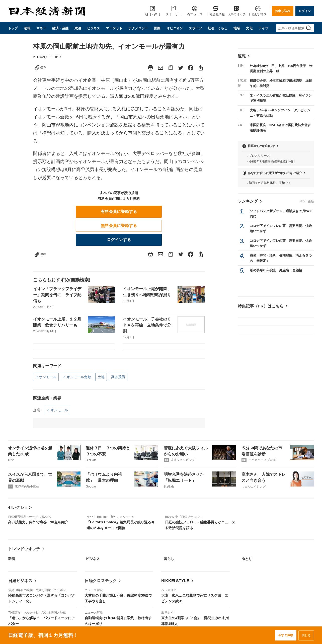
Task: Click the top clipping bookmark icon
Action: 171,68
